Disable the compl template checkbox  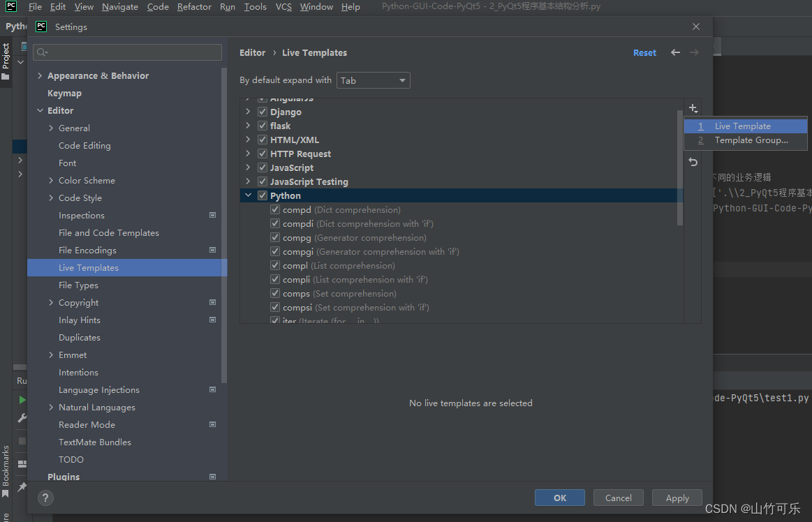(x=275, y=266)
